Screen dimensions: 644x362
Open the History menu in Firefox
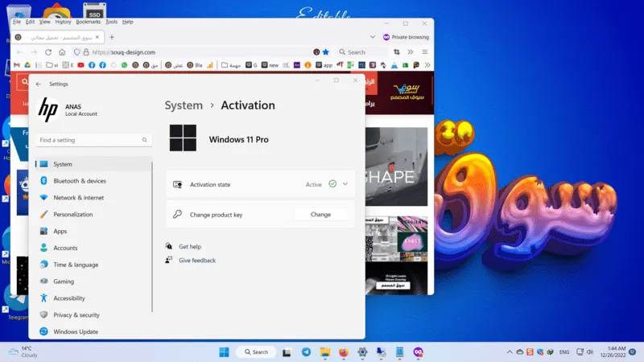tap(64, 22)
